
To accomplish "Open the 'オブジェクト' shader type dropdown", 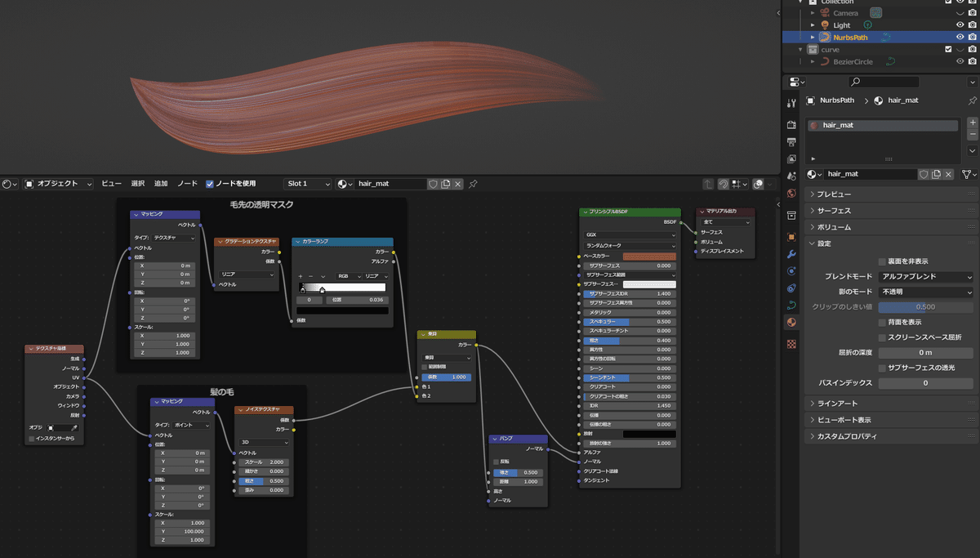I will coord(58,184).
